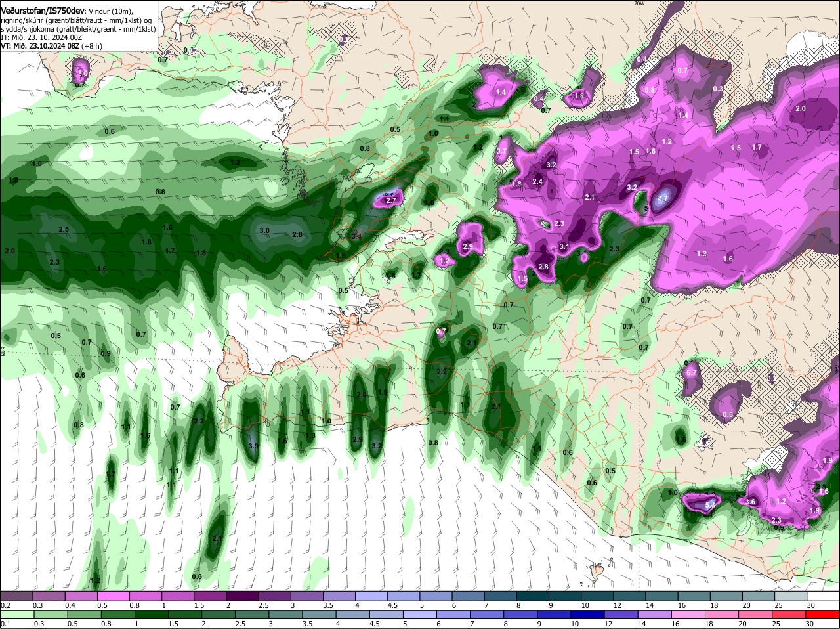Select the gray-purple swatch labeled 0.2 in snow legend
840x629 pixels.
(17, 596)
